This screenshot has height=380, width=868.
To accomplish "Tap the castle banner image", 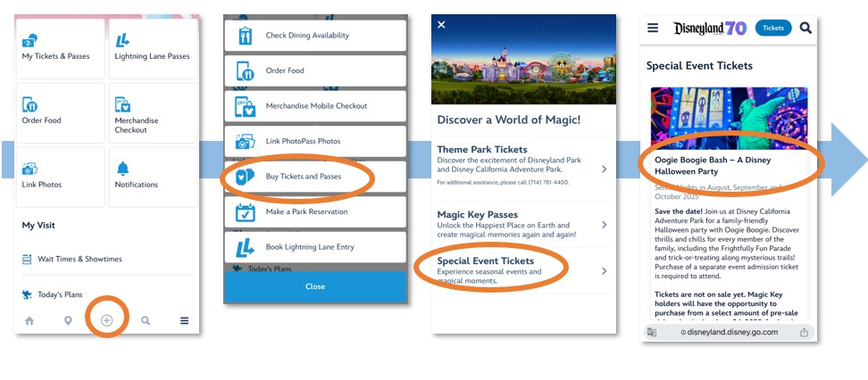I will pyautogui.click(x=523, y=59).
